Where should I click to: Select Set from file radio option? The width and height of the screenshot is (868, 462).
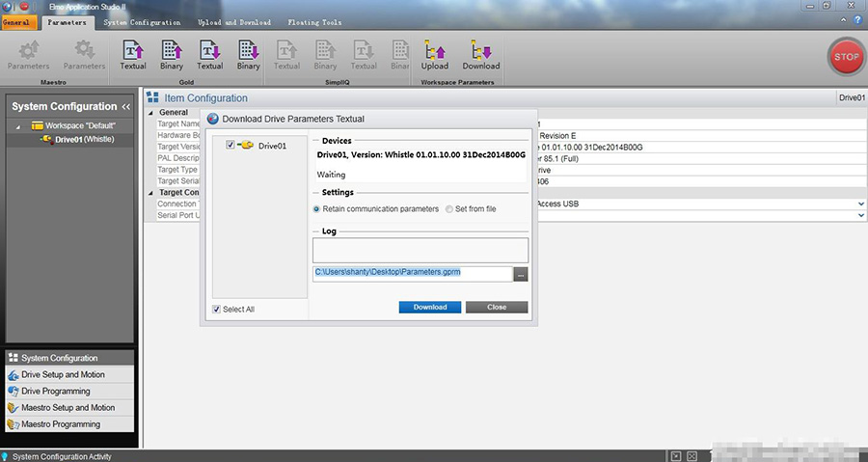[449, 208]
